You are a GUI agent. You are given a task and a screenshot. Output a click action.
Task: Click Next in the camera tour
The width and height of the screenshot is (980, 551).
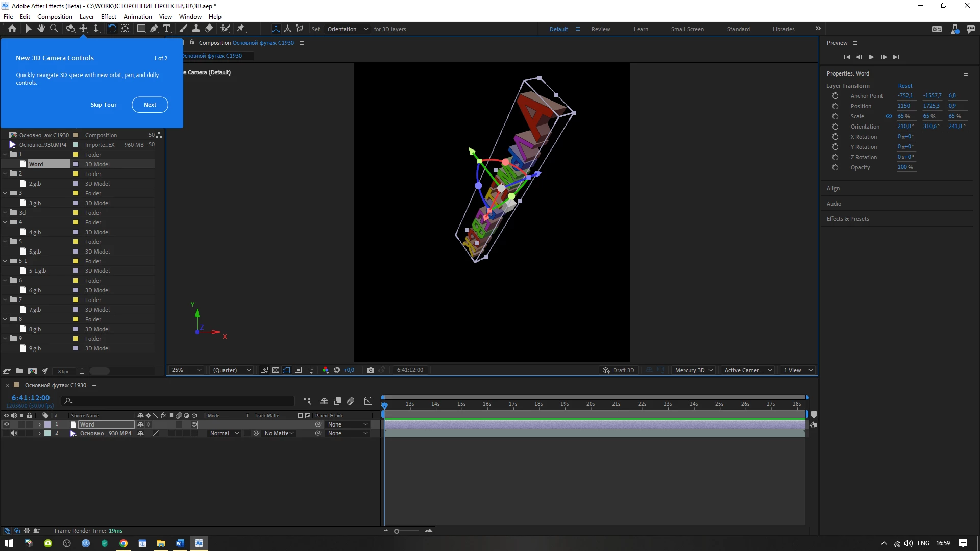pos(150,105)
